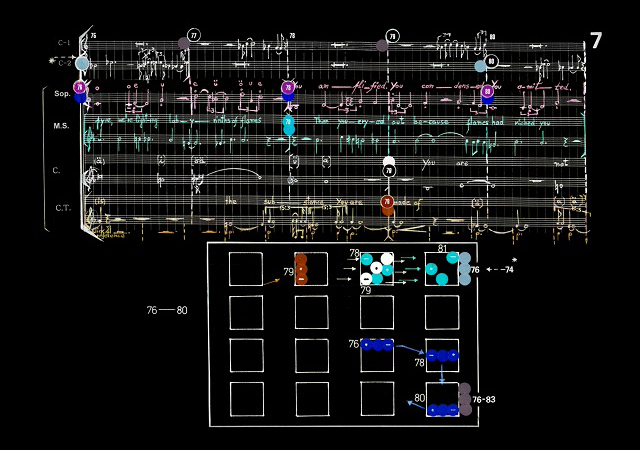The height and width of the screenshot is (450, 640).
Task: Select the empty first box of second row
Action: coord(246,312)
